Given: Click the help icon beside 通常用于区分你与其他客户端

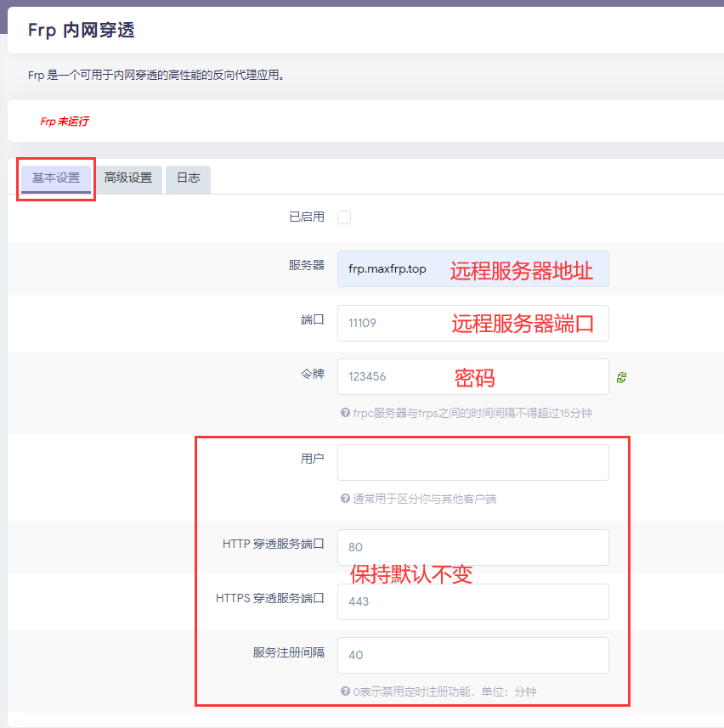Looking at the screenshot, I should tap(345, 498).
